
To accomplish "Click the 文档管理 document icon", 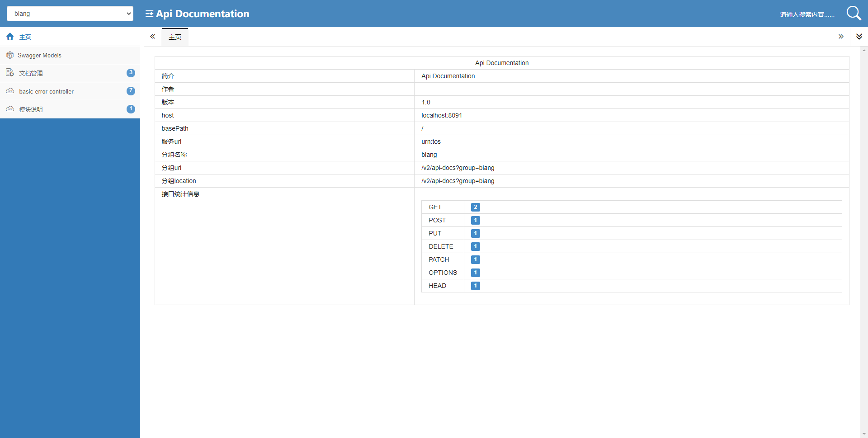I will [x=10, y=73].
